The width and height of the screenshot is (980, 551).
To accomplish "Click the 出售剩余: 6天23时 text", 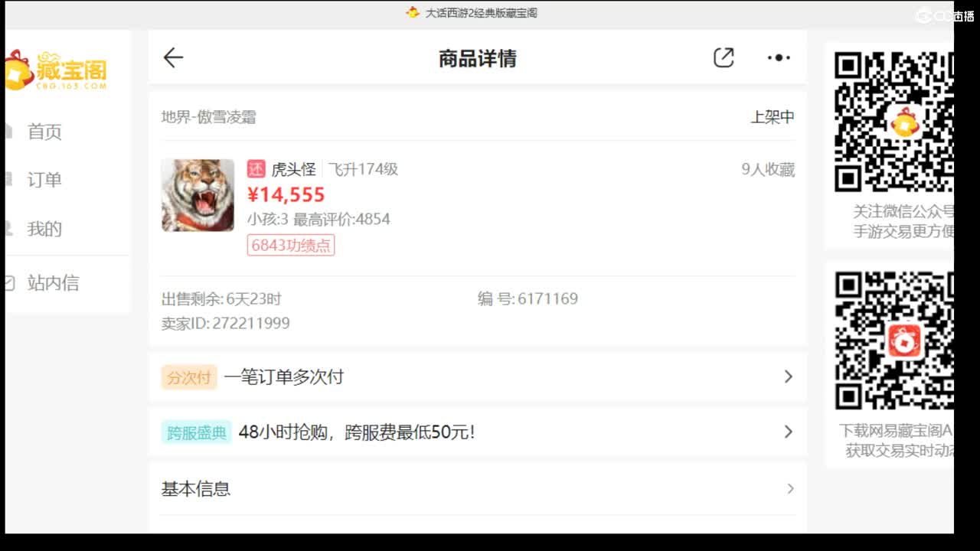I will click(x=221, y=298).
